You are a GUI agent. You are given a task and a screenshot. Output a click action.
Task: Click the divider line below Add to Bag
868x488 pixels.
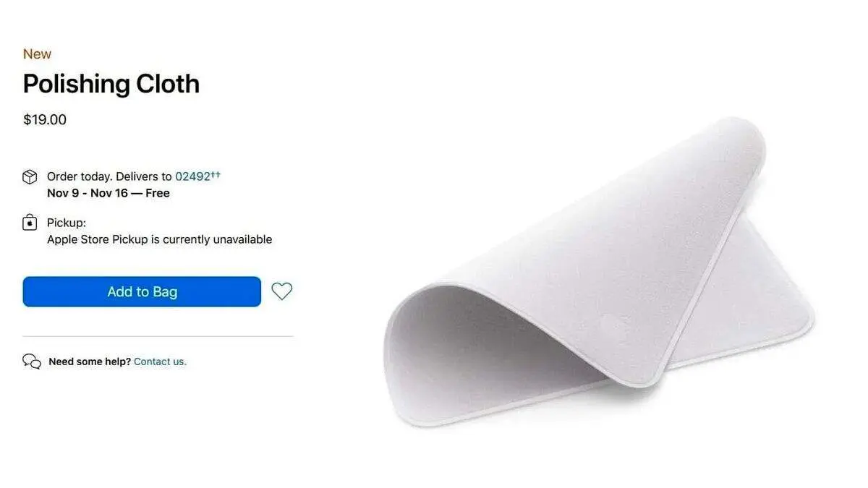[158, 336]
